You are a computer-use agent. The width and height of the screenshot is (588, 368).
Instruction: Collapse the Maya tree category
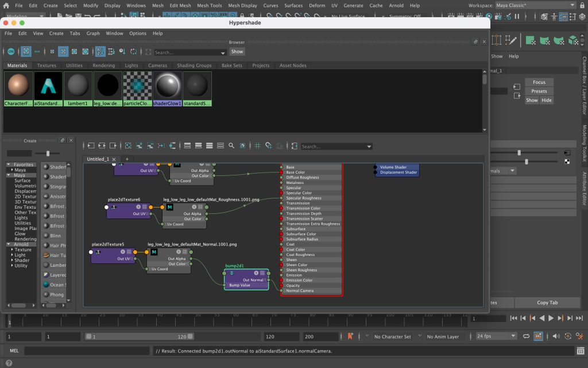pos(9,175)
